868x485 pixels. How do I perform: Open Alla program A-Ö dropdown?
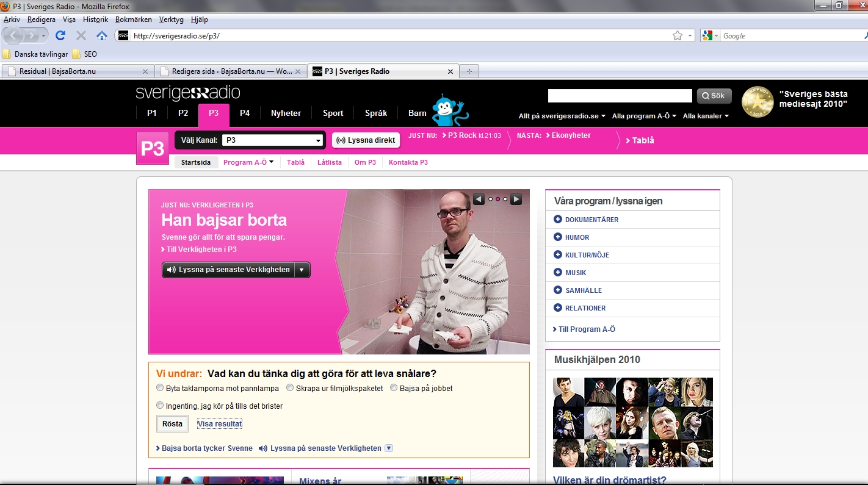tap(644, 116)
